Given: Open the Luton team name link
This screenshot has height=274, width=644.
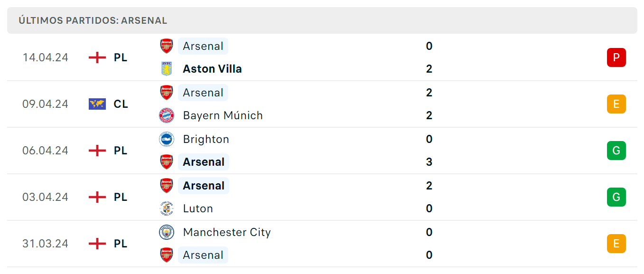Looking at the screenshot, I should [198, 208].
